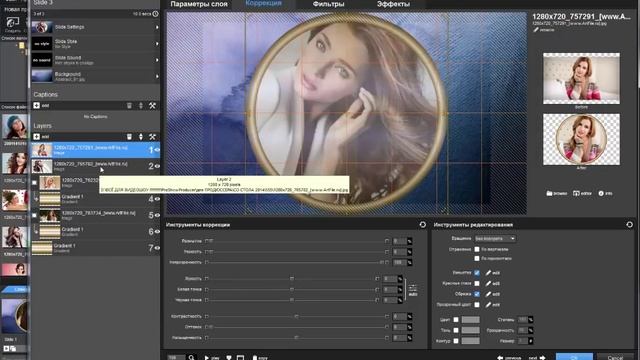Click the zoom magnifier icon at bottom
Screen dimensions: 640x360
(191, 358)
